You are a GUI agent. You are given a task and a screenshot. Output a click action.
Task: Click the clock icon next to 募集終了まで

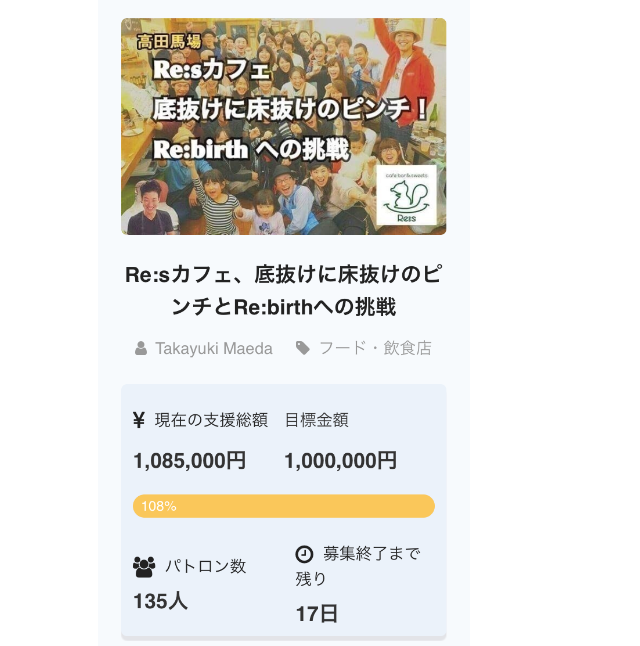(x=304, y=554)
